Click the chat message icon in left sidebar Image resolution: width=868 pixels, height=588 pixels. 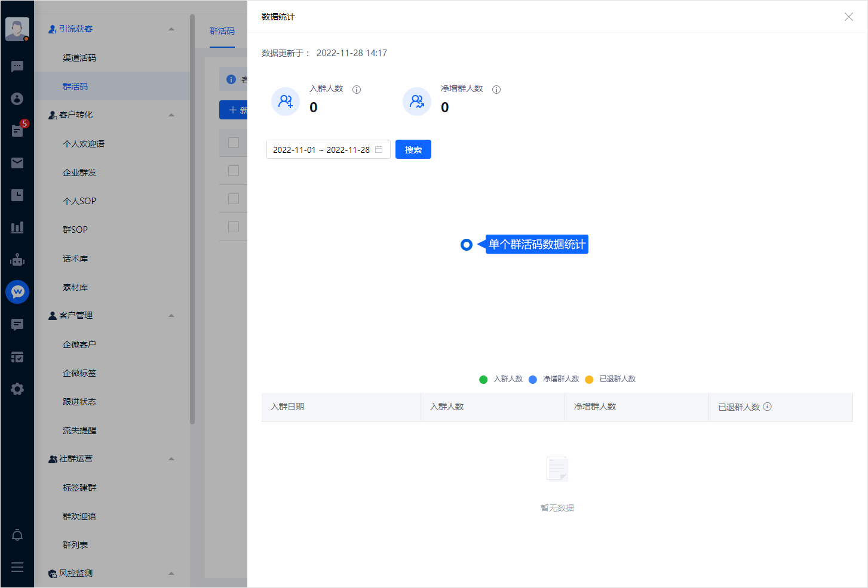[x=17, y=66]
